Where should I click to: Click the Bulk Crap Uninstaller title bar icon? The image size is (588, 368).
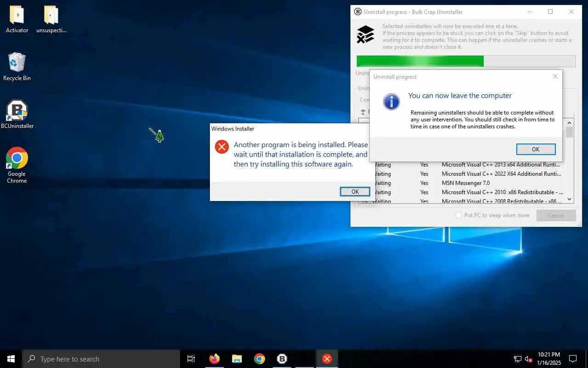357,11
